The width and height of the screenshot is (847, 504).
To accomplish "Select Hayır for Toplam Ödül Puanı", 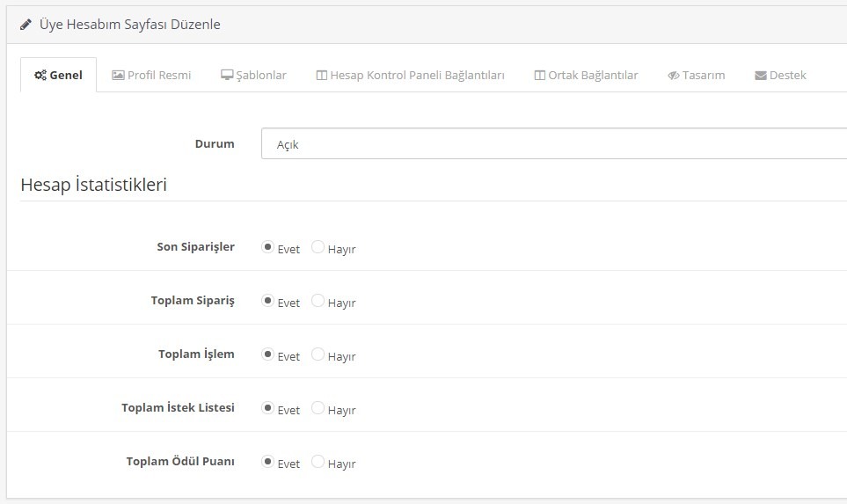I will [x=318, y=461].
